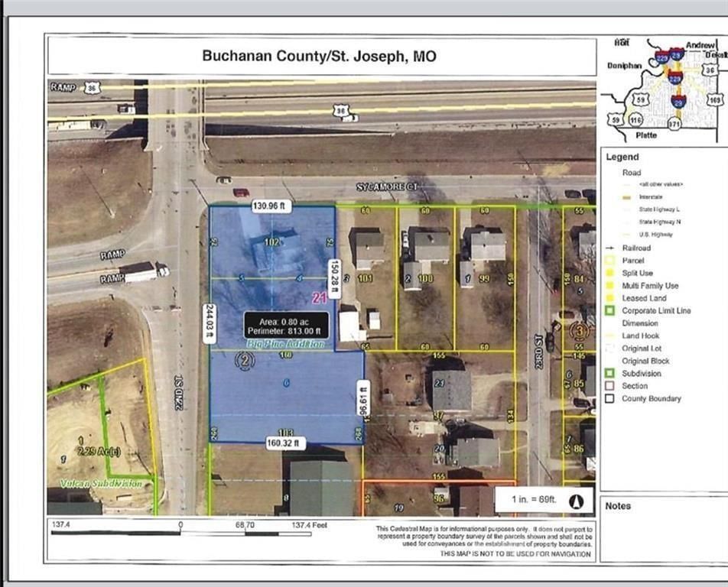728x587 pixels.
Task: Click the circled block number 3 marker
Action: 579,331
